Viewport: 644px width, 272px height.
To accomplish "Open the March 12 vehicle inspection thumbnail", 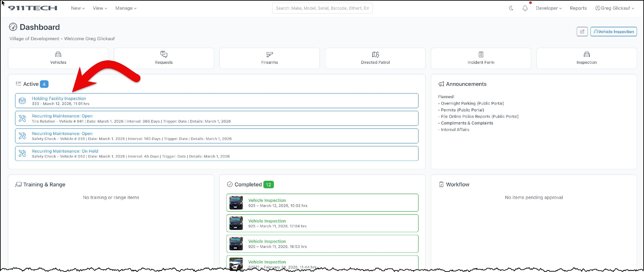I will coord(236,202).
